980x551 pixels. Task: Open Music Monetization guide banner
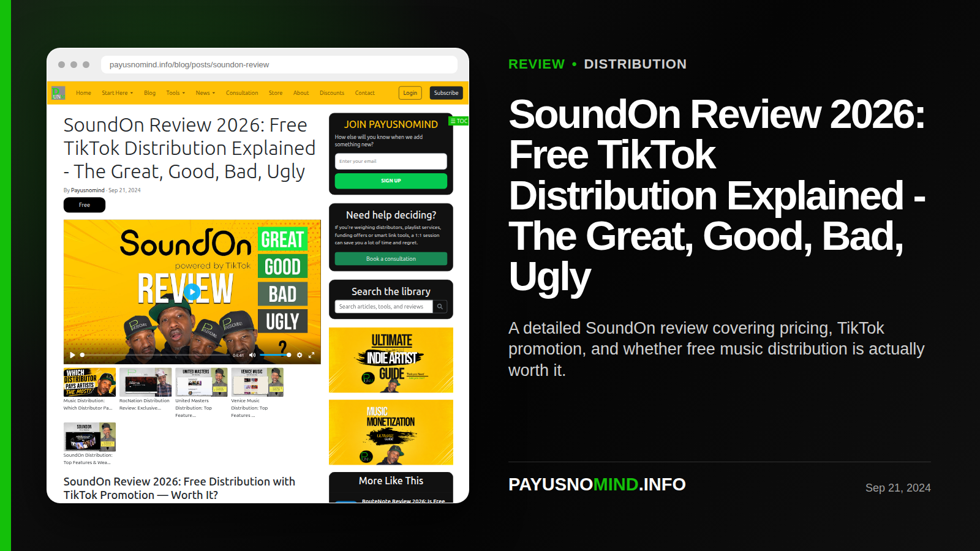[391, 432]
